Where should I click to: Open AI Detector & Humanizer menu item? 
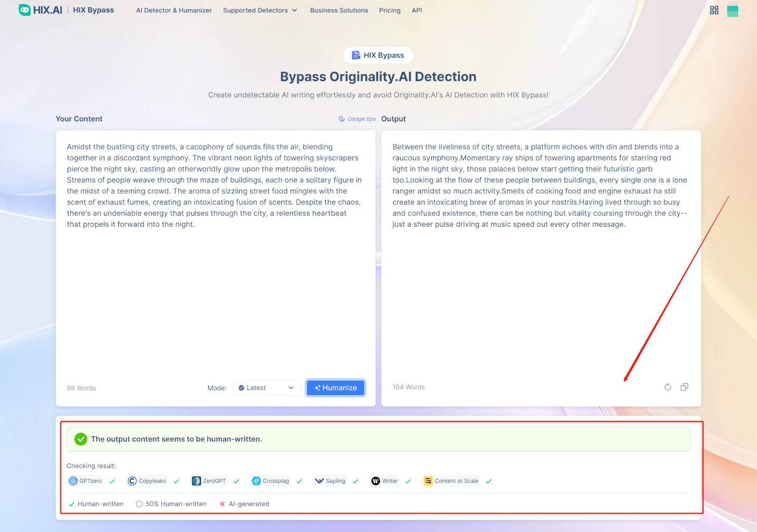tap(174, 10)
